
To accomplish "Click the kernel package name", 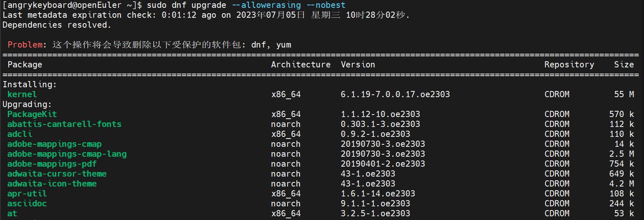I will [x=22, y=94].
